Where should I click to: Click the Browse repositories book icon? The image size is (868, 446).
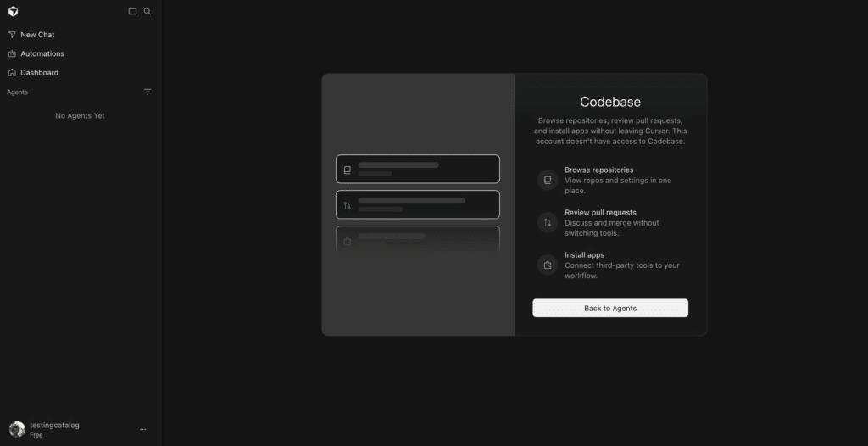(x=548, y=180)
